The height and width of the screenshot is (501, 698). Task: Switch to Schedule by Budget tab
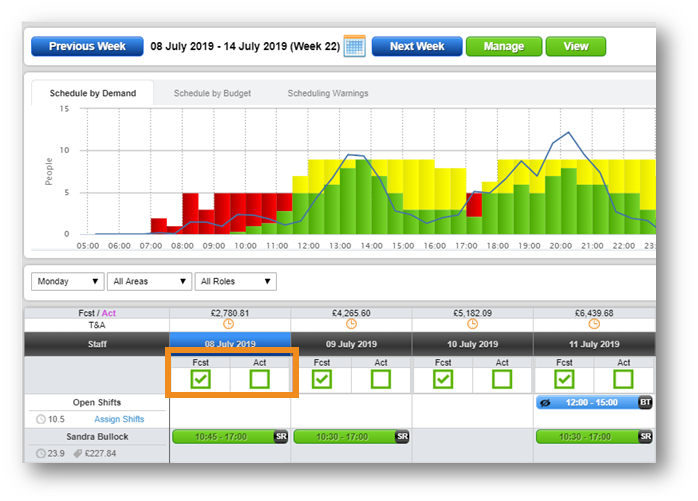pos(212,94)
